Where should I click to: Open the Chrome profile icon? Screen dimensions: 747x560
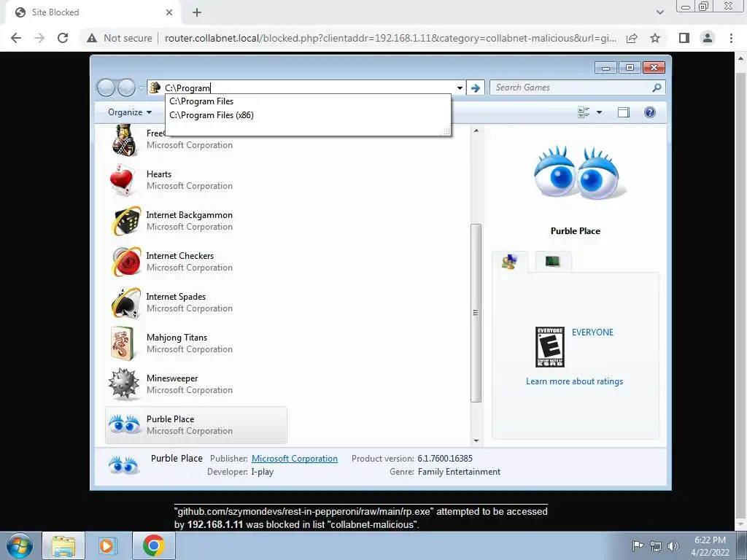708,38
